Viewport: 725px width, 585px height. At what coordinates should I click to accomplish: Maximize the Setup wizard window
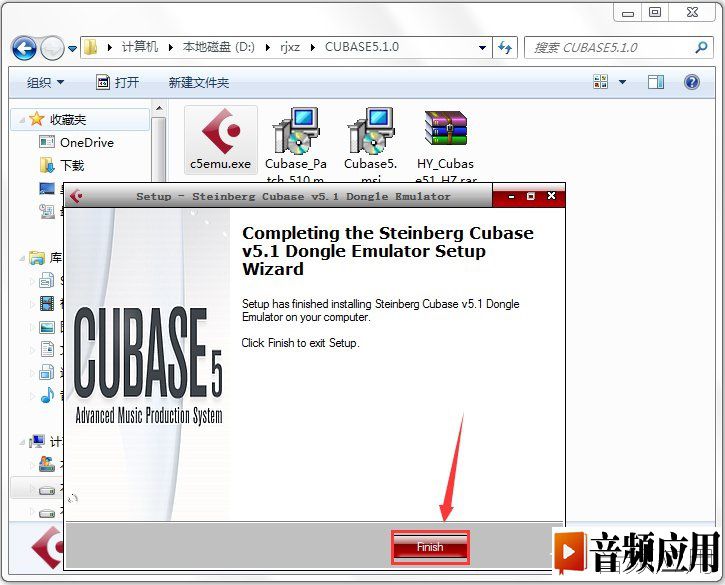[x=531, y=196]
